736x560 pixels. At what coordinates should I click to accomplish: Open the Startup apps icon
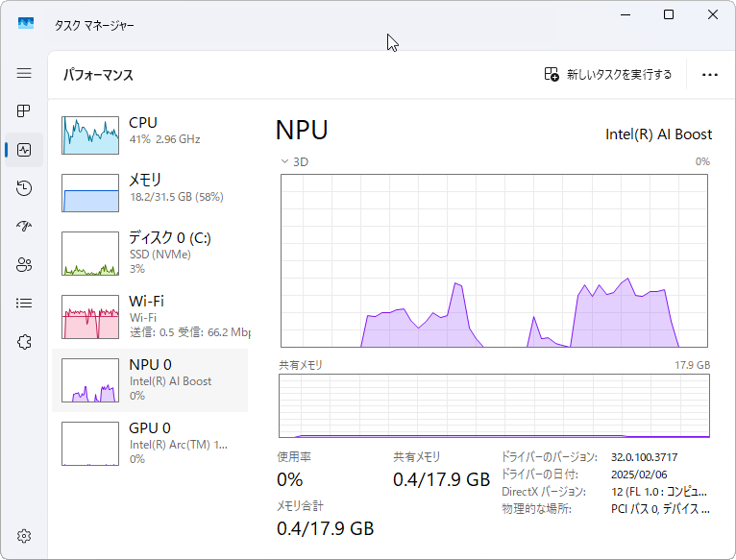tap(24, 227)
